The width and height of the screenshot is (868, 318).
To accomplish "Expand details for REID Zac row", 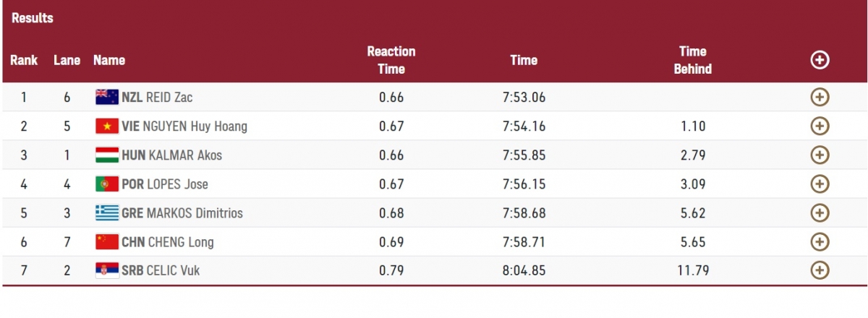I will (x=819, y=97).
